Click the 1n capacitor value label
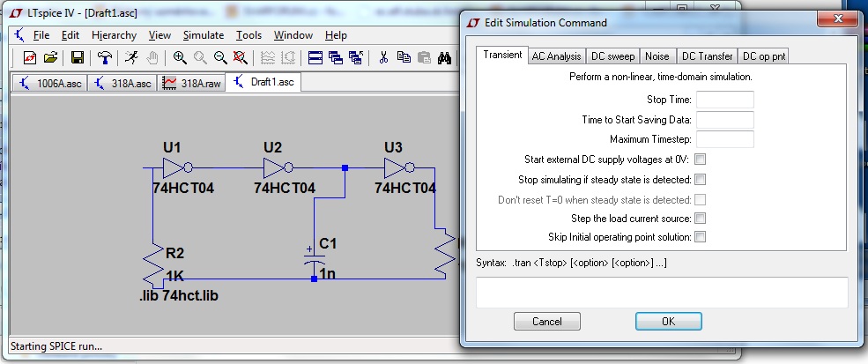The height and width of the screenshot is (364, 868). 328,273
